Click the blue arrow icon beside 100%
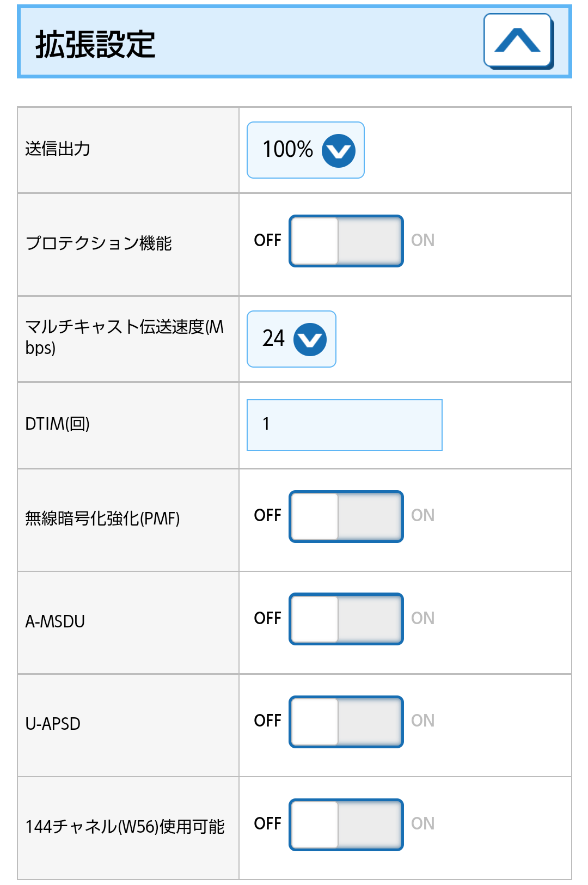This screenshot has height=885, width=588. [339, 150]
